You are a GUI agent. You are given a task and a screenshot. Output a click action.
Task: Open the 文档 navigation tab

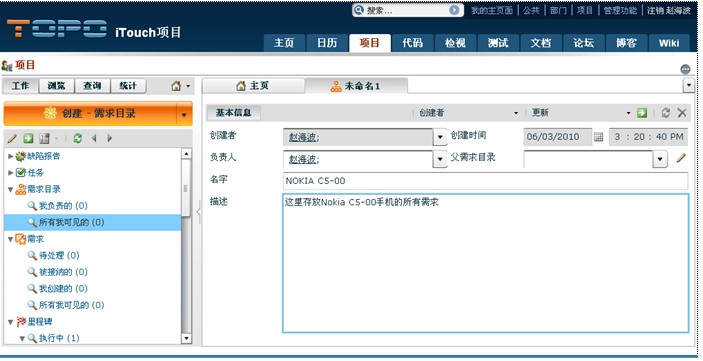[541, 43]
